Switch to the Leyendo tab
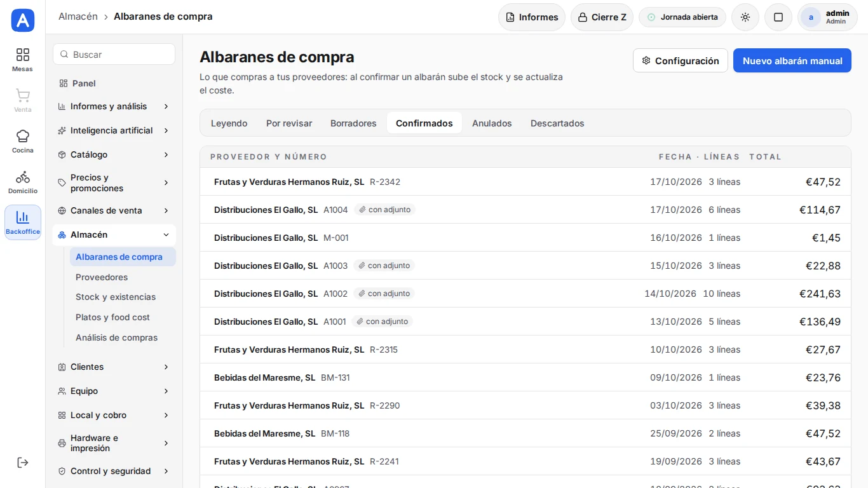 (x=229, y=123)
